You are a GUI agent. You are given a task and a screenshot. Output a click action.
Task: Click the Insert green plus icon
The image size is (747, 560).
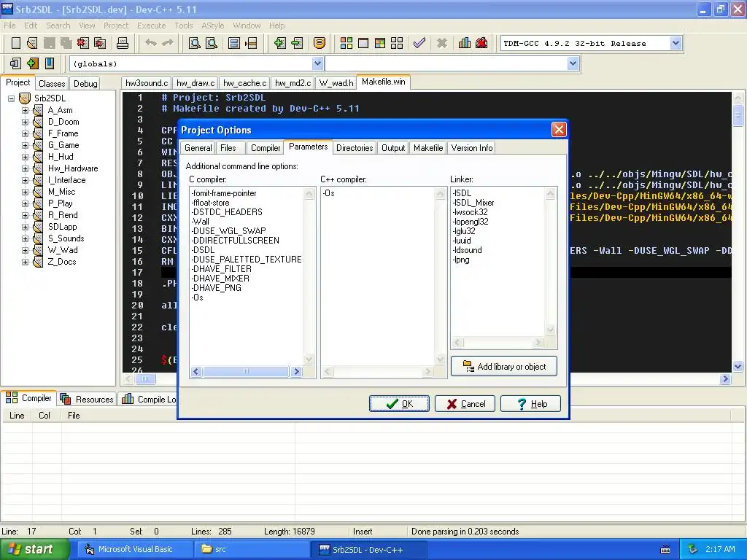(32, 63)
